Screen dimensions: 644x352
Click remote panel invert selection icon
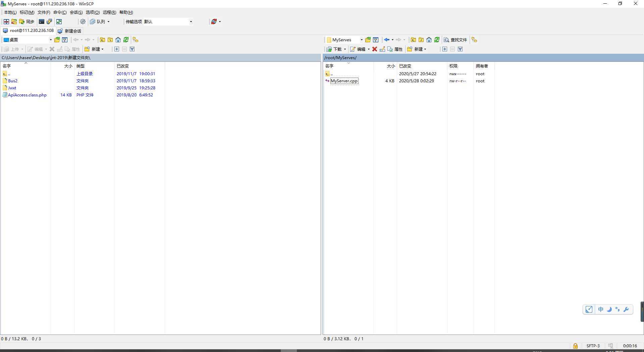point(460,49)
